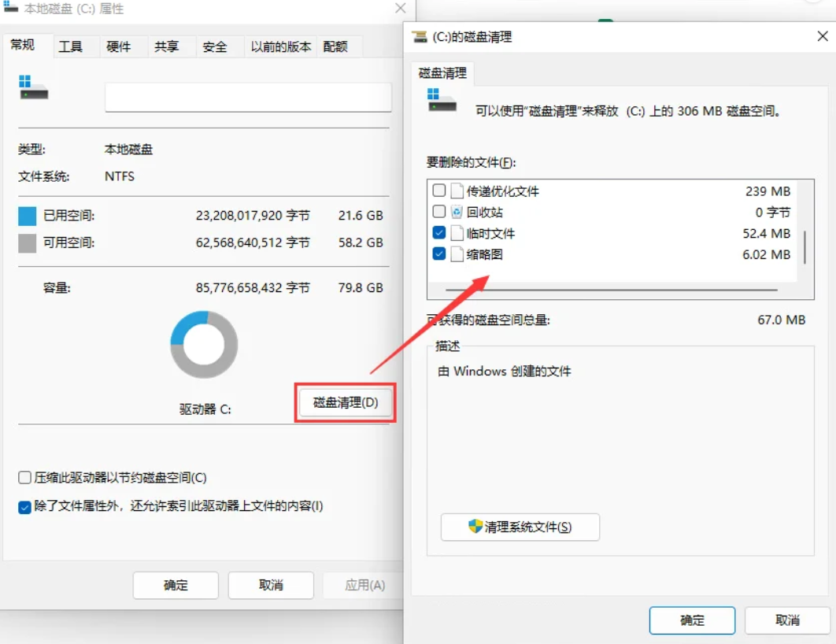The width and height of the screenshot is (836, 644).
Task: Disable file content indexing checkbox
Action: pos(24,507)
